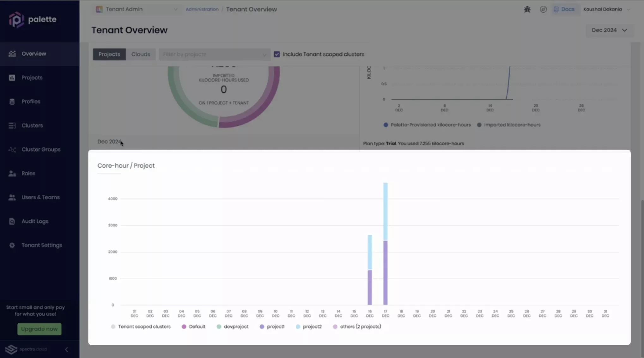This screenshot has width=644, height=358.
Task: Click the Upgrade now button
Action: click(39, 329)
